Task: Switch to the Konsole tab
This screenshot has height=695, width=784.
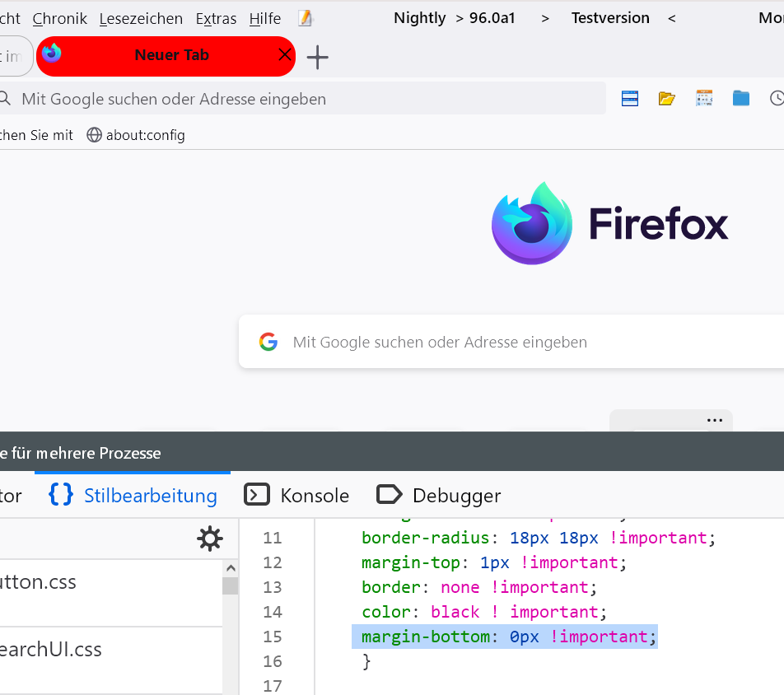Action: pos(297,495)
